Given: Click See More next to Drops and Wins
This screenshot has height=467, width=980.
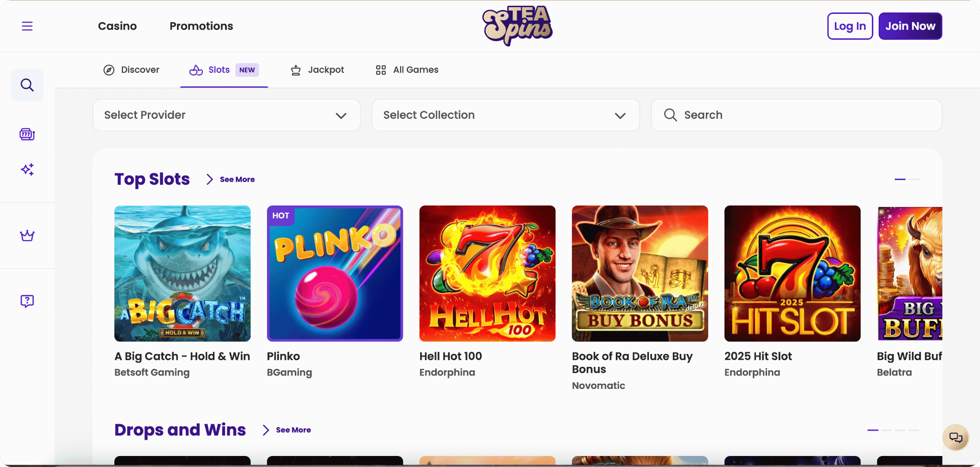Looking at the screenshot, I should tap(293, 430).
